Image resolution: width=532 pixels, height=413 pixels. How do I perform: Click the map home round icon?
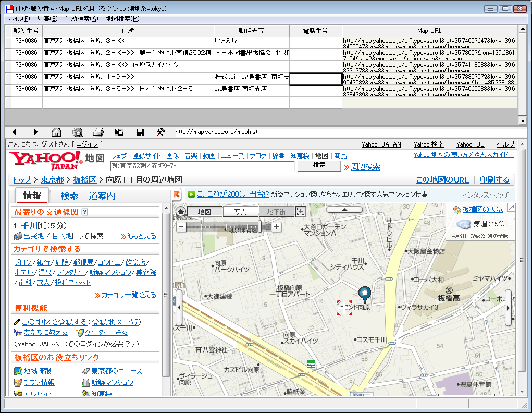(181, 211)
